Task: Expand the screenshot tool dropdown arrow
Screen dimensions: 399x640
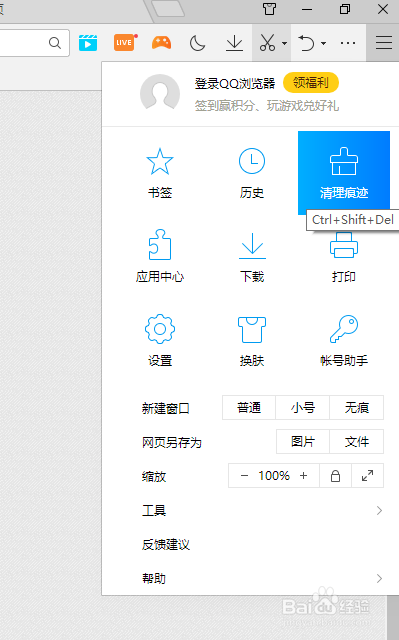Action: point(284,43)
